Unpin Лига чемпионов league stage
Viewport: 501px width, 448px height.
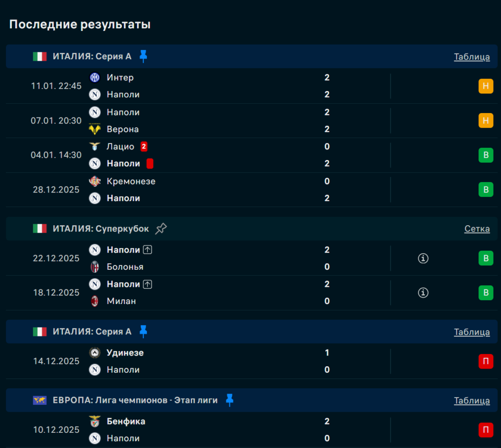[x=229, y=400]
